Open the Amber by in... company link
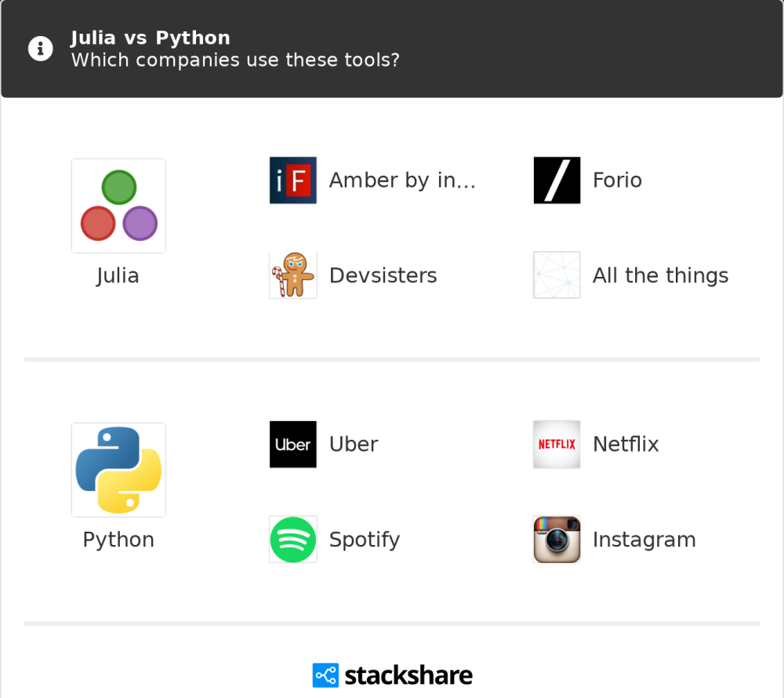Image resolution: width=784 pixels, height=698 pixels. [x=402, y=180]
